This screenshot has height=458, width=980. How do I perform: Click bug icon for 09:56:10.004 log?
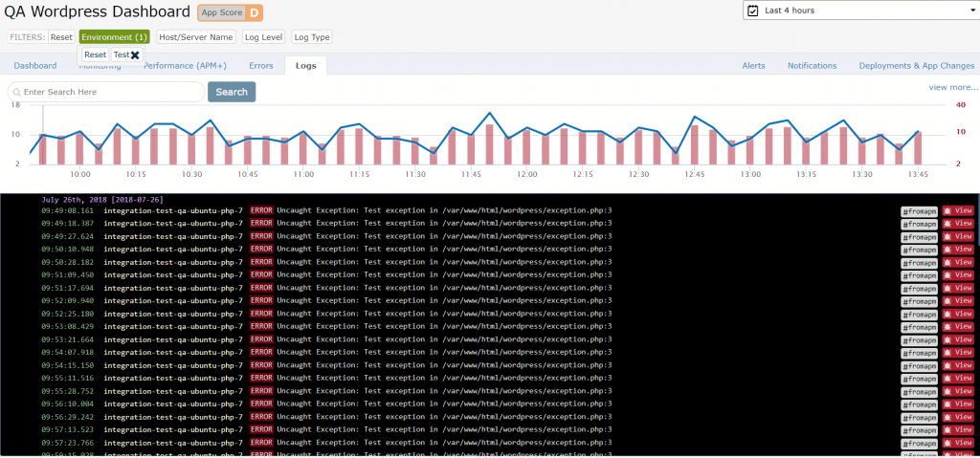[948, 404]
